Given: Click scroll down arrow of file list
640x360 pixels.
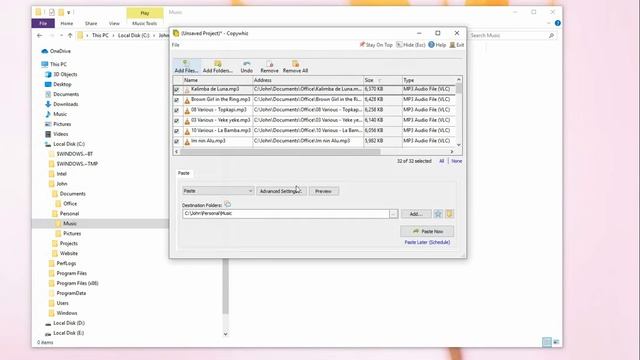Looking at the screenshot, I should pos(459,145).
